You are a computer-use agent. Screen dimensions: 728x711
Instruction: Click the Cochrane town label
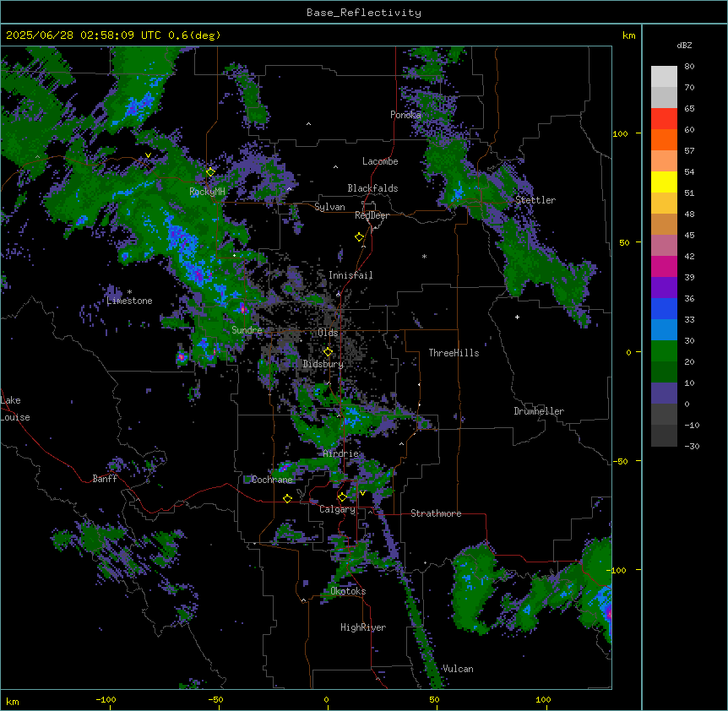(272, 480)
